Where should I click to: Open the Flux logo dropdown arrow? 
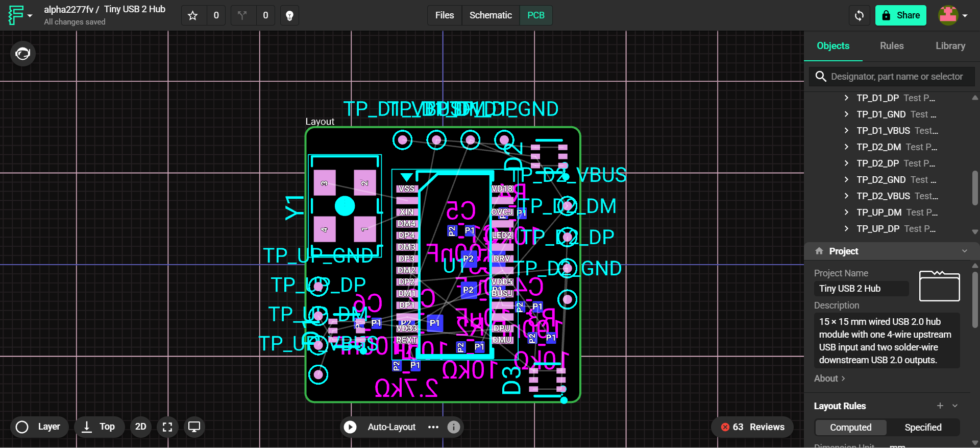[x=30, y=16]
